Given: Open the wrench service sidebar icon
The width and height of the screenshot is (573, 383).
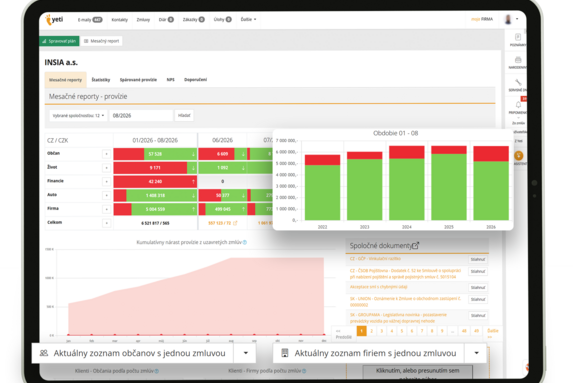Looking at the screenshot, I should [x=518, y=82].
